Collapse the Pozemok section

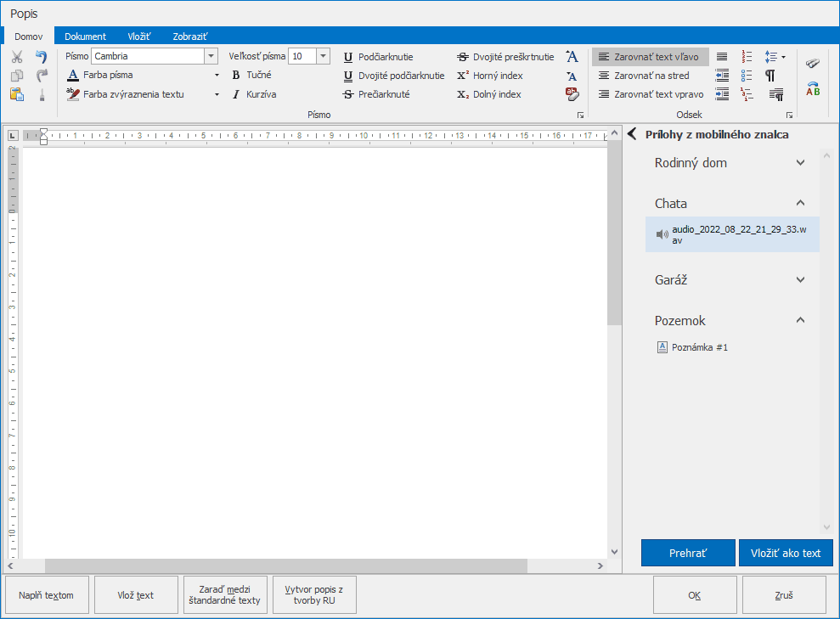(800, 321)
